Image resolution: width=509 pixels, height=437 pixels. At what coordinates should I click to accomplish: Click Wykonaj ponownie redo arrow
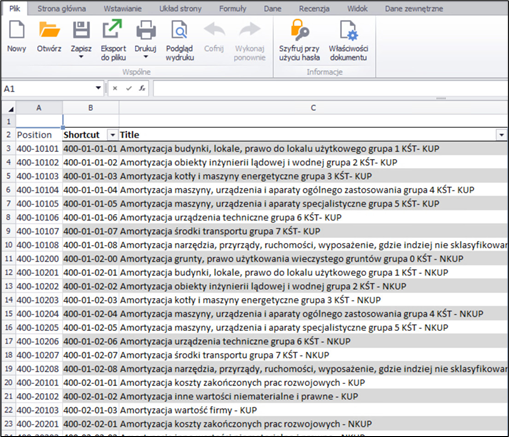tap(249, 30)
